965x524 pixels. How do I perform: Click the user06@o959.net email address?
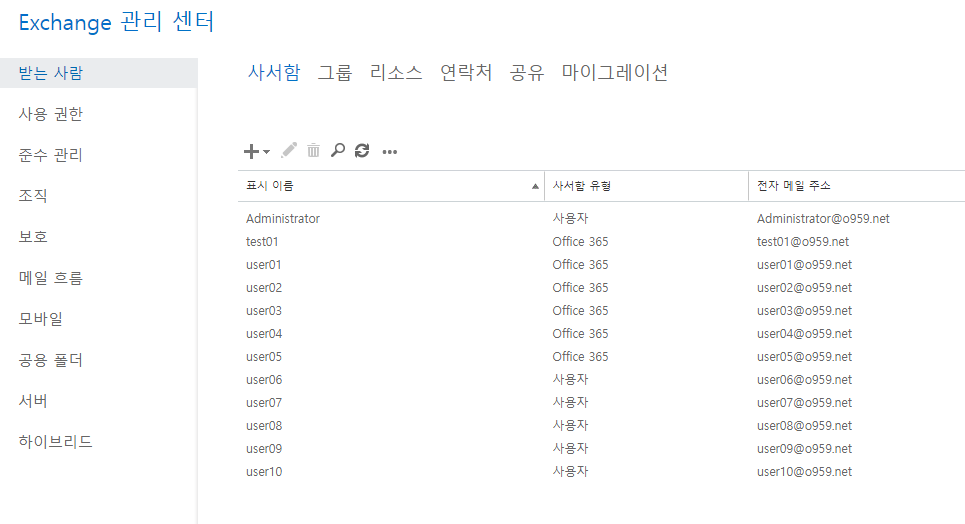804,379
